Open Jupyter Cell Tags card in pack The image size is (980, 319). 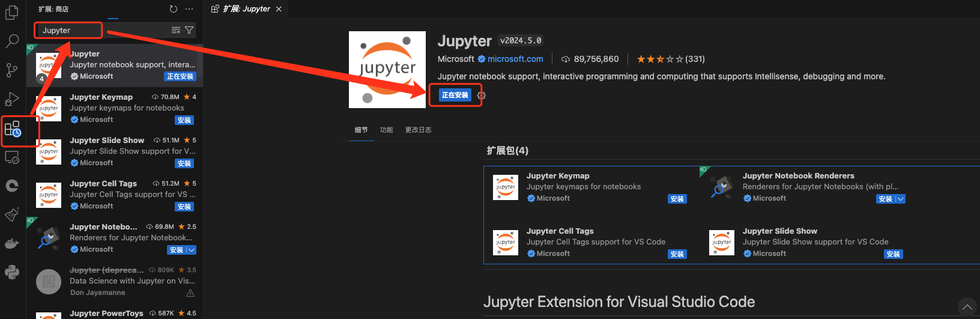[591, 242]
